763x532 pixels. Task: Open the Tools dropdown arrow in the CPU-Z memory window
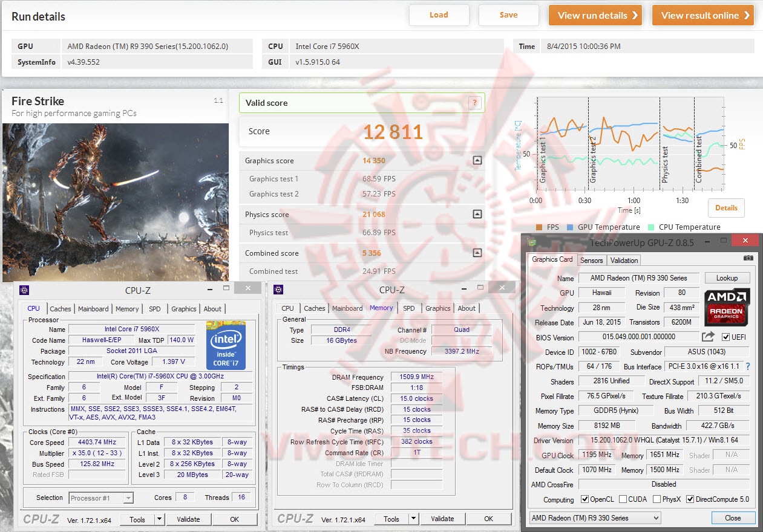click(x=413, y=519)
